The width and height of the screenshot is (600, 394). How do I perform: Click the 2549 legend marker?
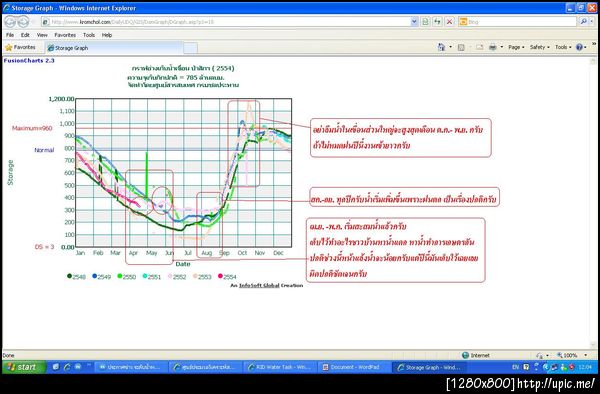pos(95,276)
